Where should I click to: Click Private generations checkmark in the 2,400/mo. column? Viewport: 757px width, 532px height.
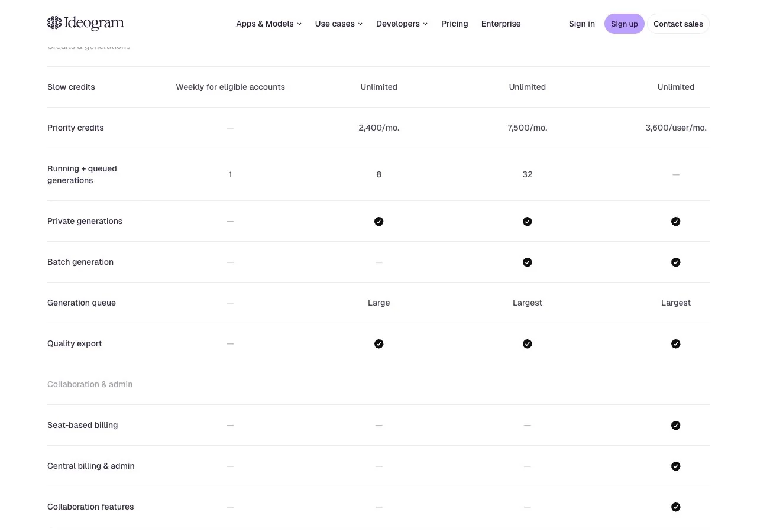tap(379, 222)
